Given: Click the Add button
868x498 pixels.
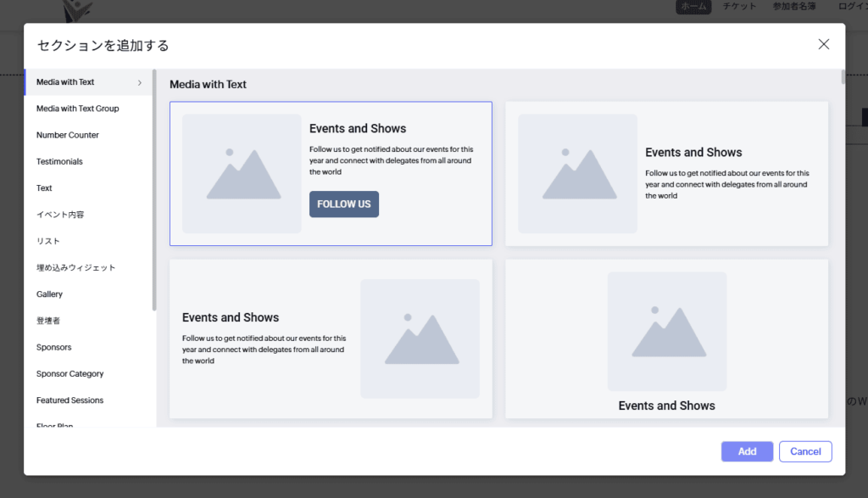Looking at the screenshot, I should [747, 451].
